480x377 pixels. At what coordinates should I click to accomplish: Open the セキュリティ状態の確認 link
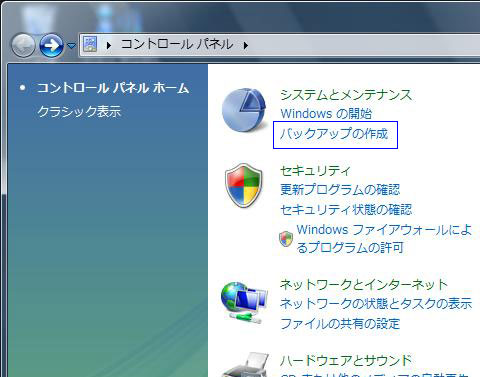pyautogui.click(x=346, y=210)
